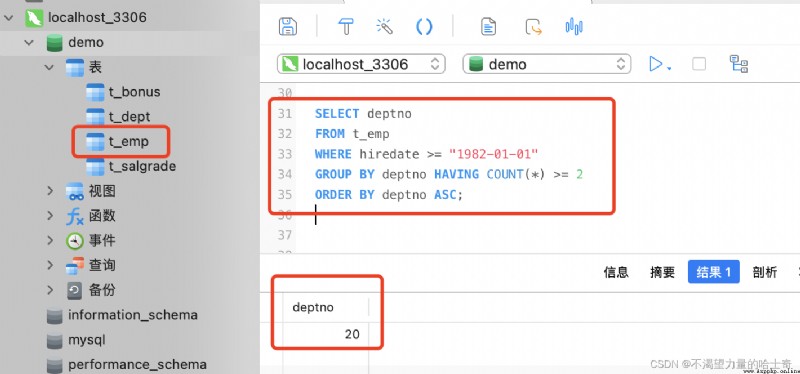The width and height of the screenshot is (800, 374).
Task: Click the text document toolbar icon
Action: click(x=489, y=26)
